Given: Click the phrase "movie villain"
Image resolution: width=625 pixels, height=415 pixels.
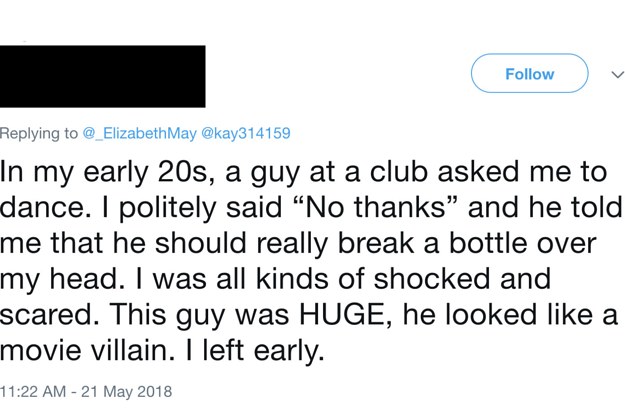Looking at the screenshot, I should (x=87, y=350).
